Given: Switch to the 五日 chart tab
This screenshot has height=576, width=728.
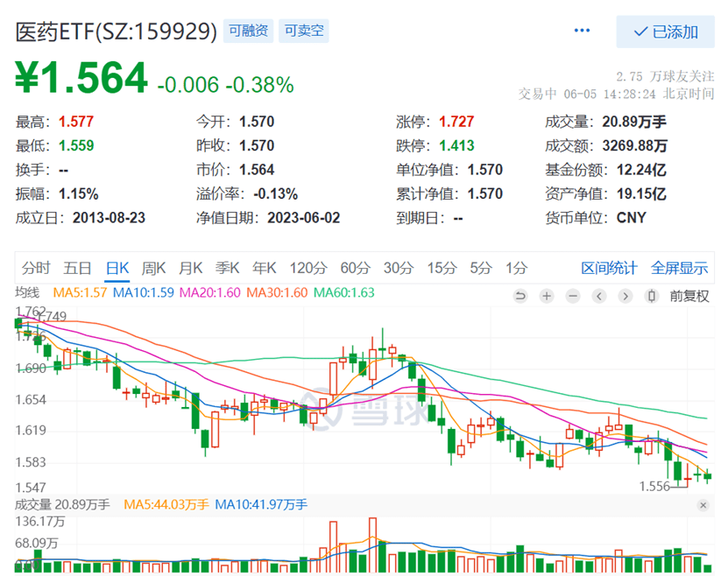Looking at the screenshot, I should (x=77, y=268).
